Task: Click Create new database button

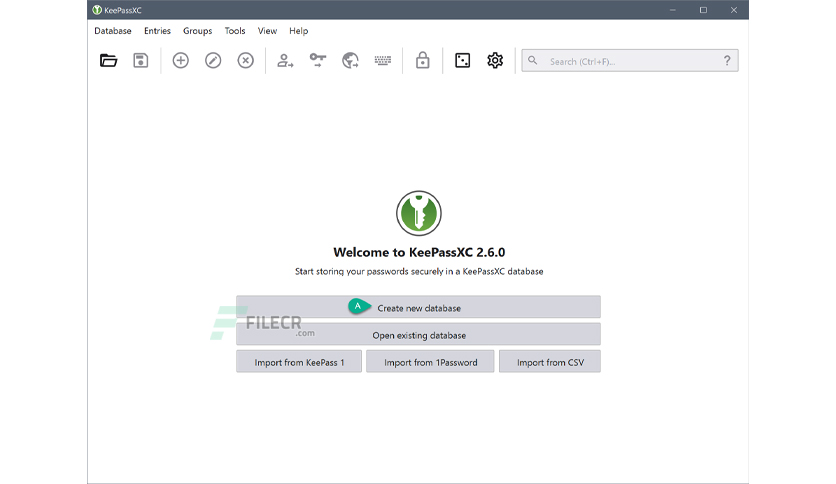Action: point(419,307)
